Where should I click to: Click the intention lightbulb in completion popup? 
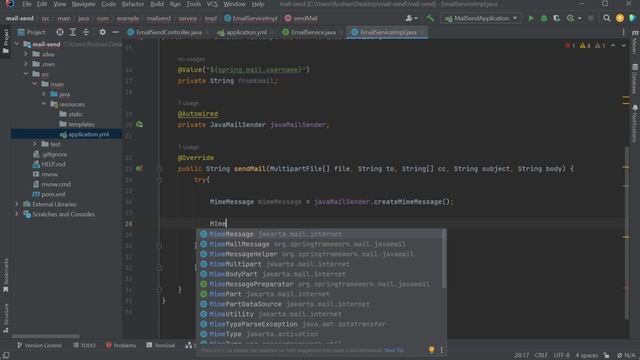(x=431, y=349)
